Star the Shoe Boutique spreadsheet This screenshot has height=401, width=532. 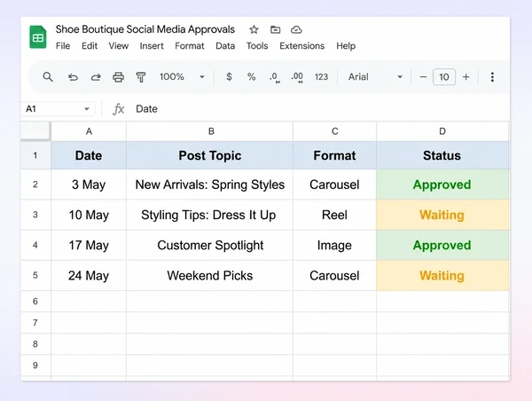click(x=254, y=30)
